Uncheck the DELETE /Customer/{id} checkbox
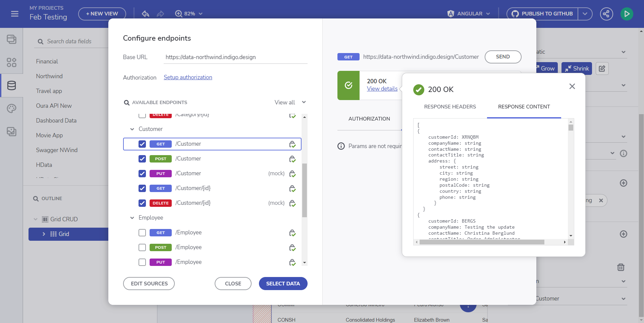This screenshot has width=644, height=323. pos(142,203)
